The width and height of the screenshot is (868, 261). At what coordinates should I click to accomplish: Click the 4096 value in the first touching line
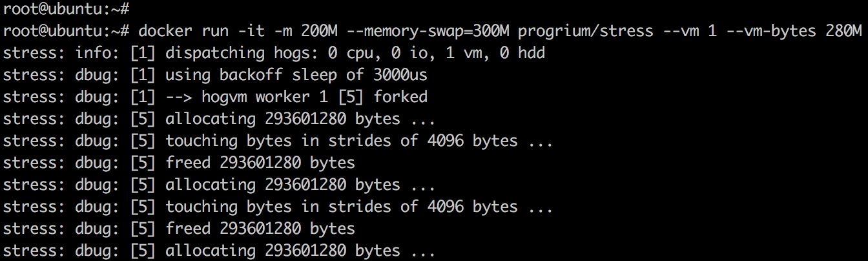click(x=446, y=141)
